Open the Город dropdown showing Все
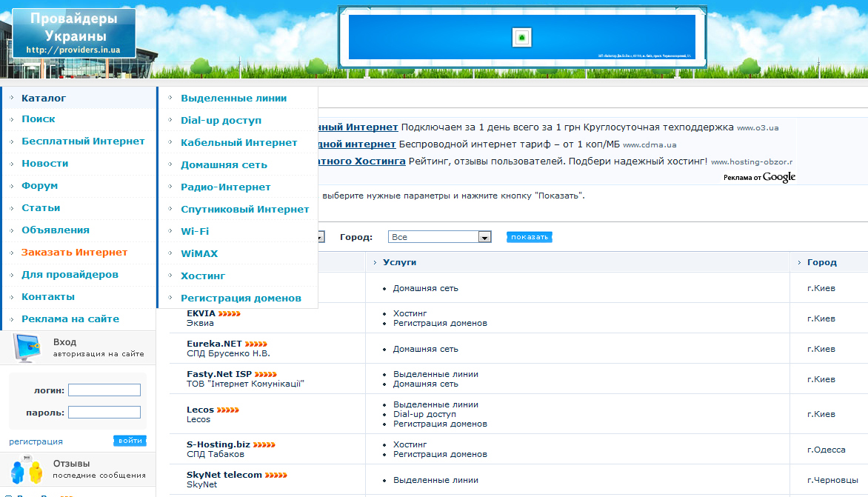The image size is (868, 497). [439, 237]
